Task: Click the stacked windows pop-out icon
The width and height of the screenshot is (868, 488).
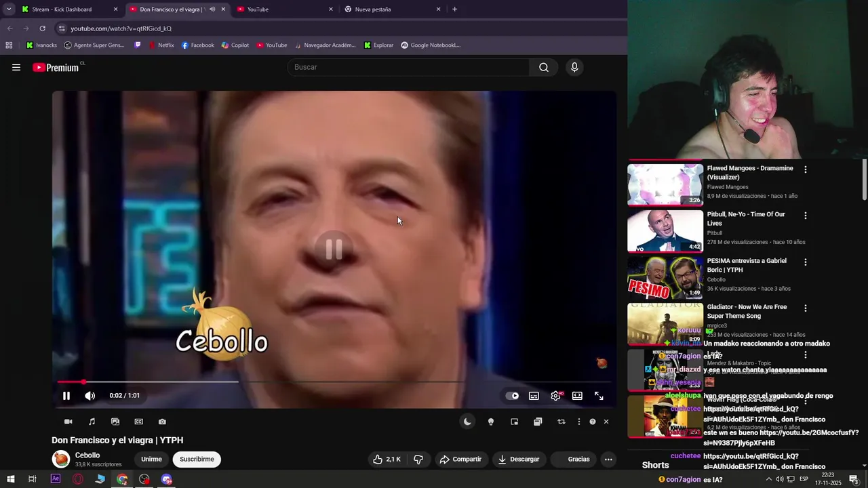Action: (x=538, y=422)
